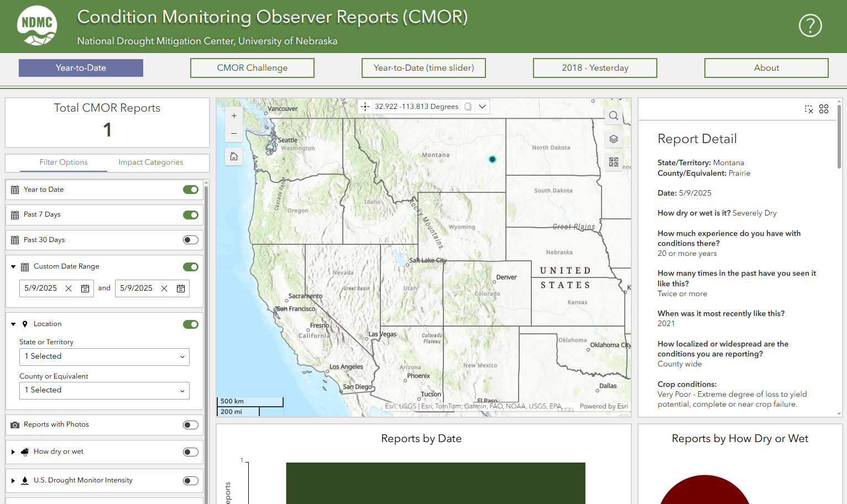Screen dimensions: 847x504
Task: Click the 'County wide' answer text
Action: pos(679,364)
